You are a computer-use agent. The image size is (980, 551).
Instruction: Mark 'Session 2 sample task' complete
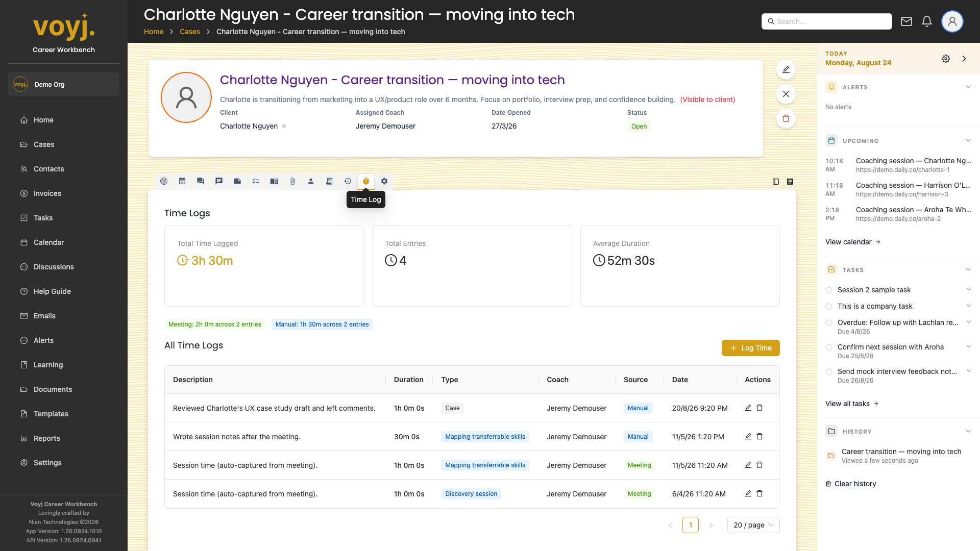coord(829,290)
